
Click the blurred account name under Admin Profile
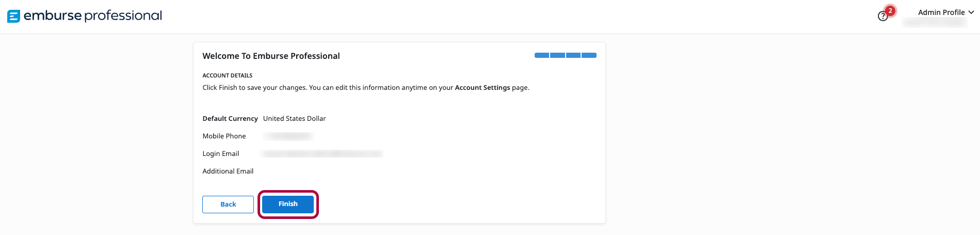(x=934, y=23)
